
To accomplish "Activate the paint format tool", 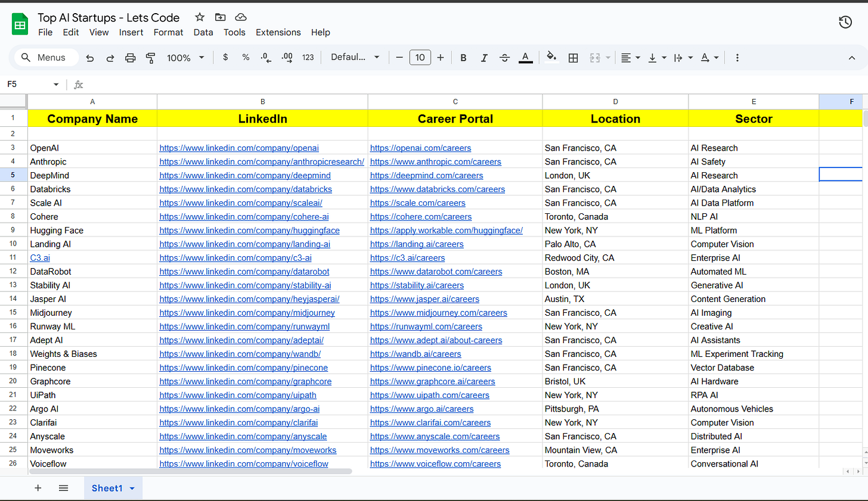I will pyautogui.click(x=151, y=58).
